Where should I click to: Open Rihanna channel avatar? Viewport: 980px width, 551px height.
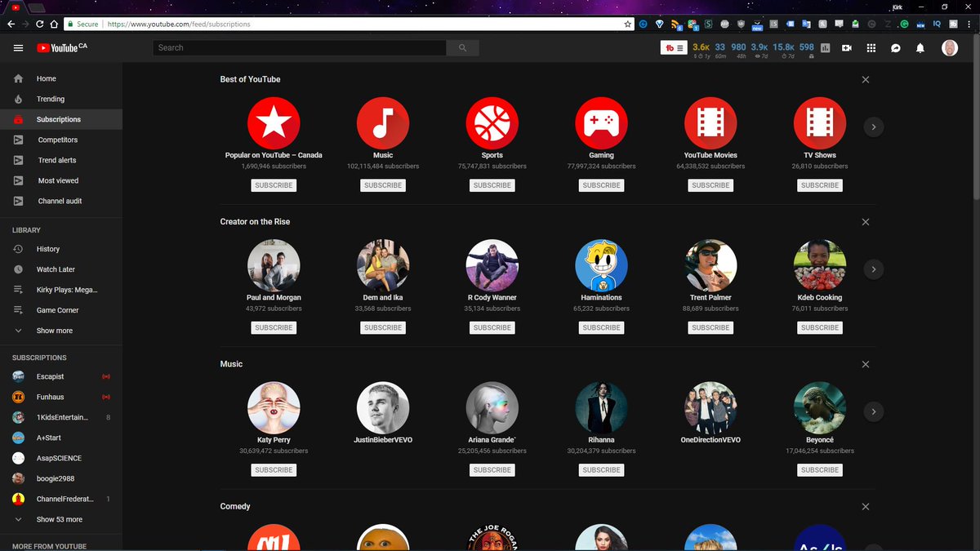tap(601, 408)
